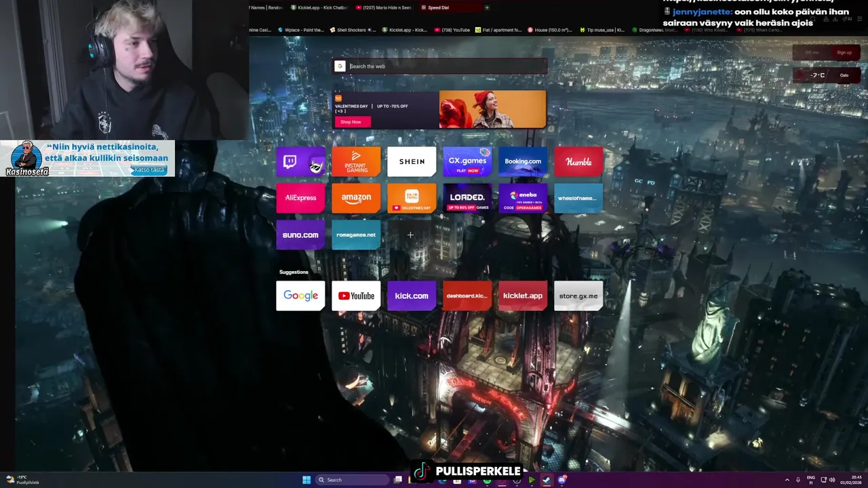The height and width of the screenshot is (488, 868).
Task: Open the AliExpress speed dial tile
Action: [300, 198]
